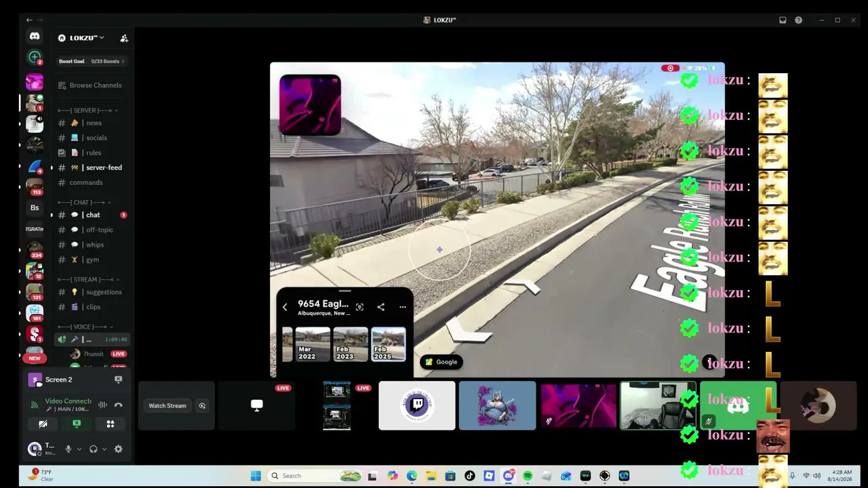The height and width of the screenshot is (488, 868).
Task: Select Mar 2022 street view thumbnail
Action: pyautogui.click(x=313, y=344)
